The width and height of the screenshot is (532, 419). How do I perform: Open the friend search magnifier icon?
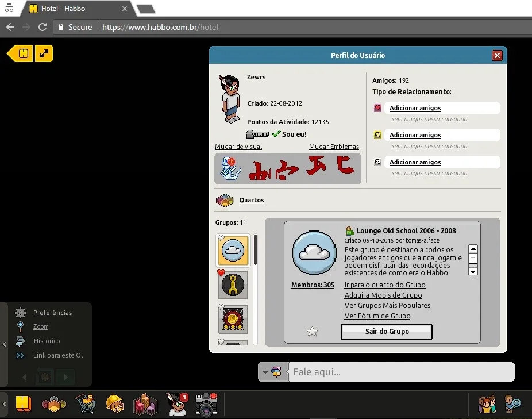click(x=512, y=404)
